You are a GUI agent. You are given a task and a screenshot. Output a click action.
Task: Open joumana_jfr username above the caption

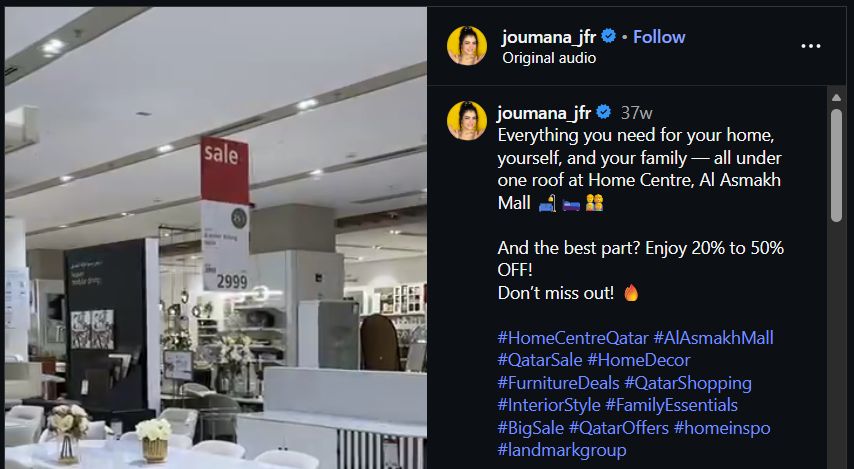tap(544, 113)
